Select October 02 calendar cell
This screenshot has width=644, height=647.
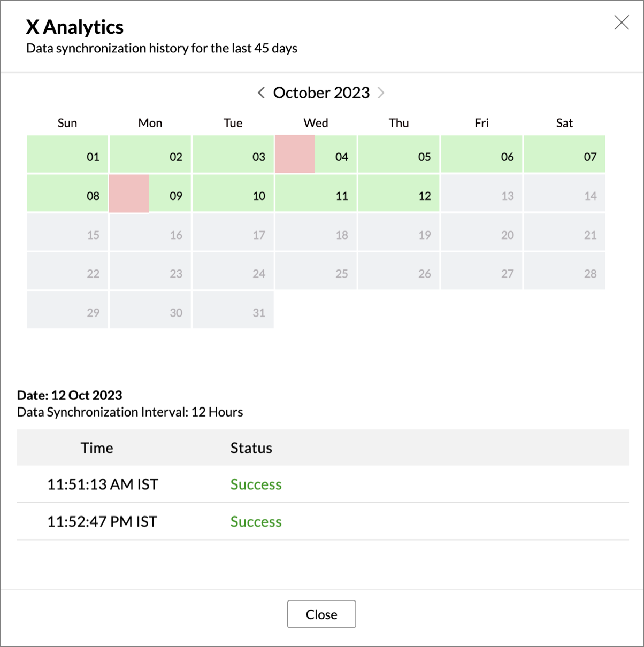tap(150, 154)
